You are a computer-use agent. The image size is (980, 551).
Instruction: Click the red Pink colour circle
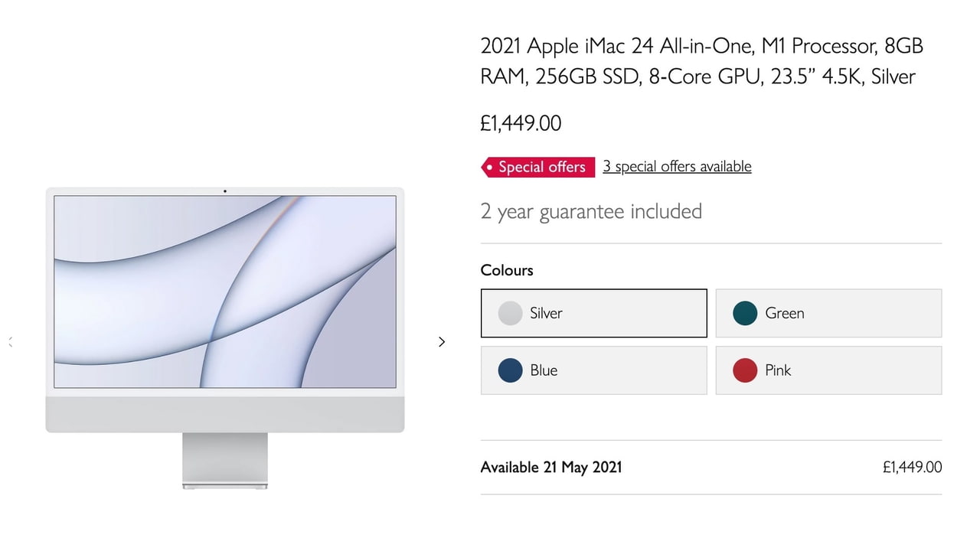coord(745,370)
